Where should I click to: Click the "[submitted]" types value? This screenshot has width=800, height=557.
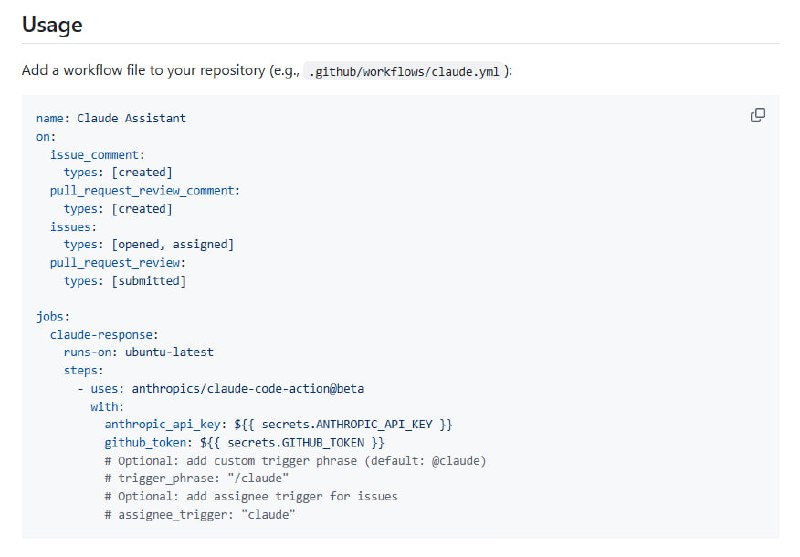pyautogui.click(x=148, y=281)
